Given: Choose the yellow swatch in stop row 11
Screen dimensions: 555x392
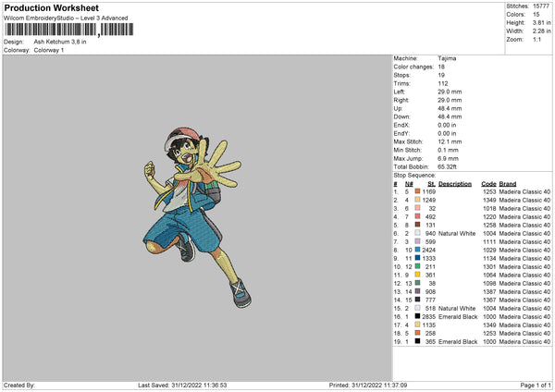Looking at the screenshot, I should pos(418,275).
